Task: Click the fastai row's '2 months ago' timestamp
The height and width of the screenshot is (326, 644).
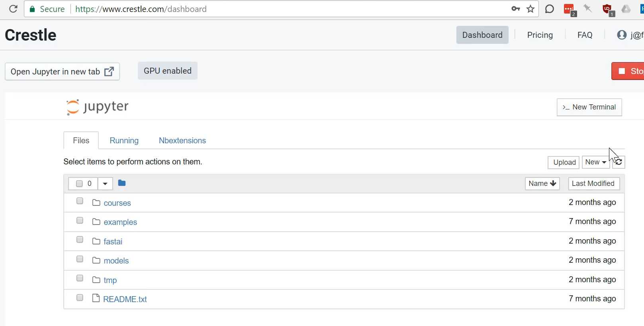Action: pos(592,241)
